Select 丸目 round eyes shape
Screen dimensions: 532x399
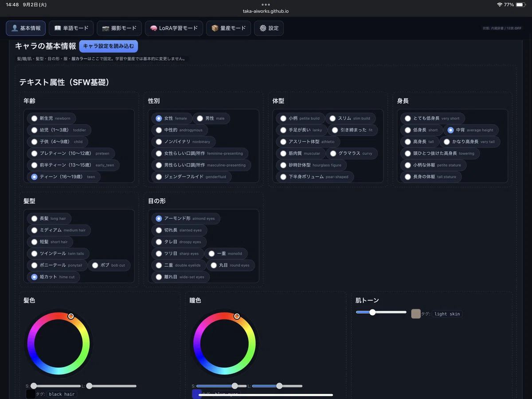231,265
